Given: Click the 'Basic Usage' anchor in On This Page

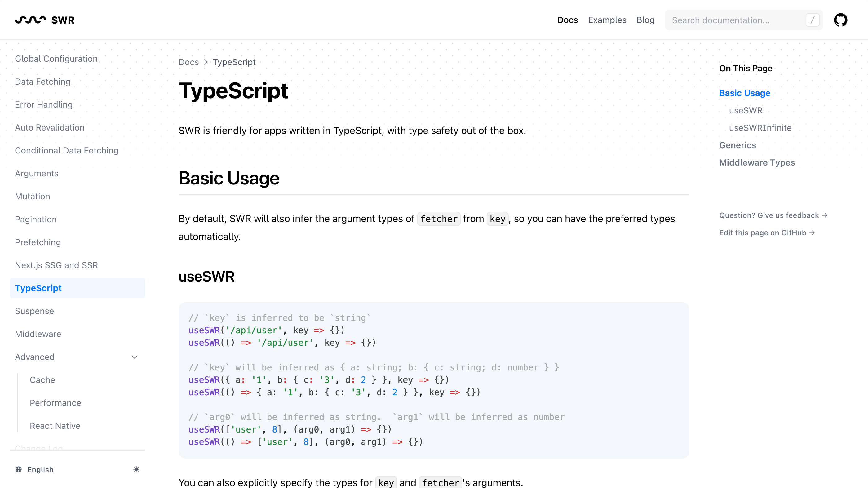Looking at the screenshot, I should tap(745, 93).
